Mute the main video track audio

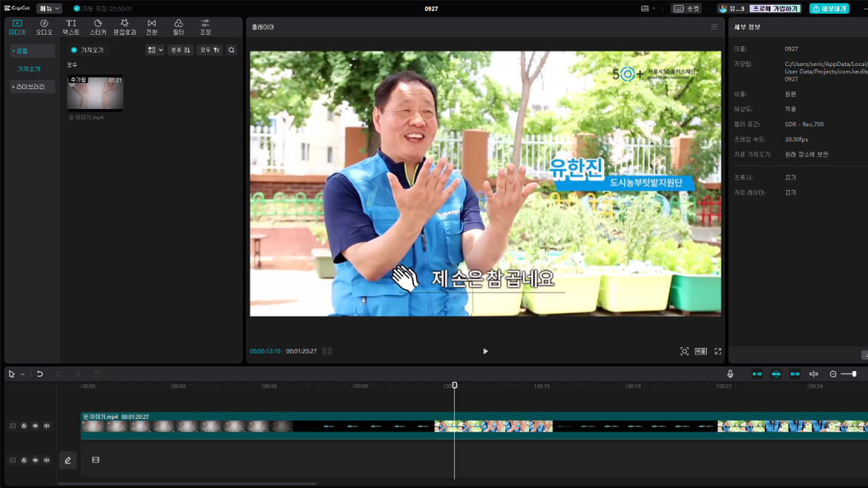46,426
